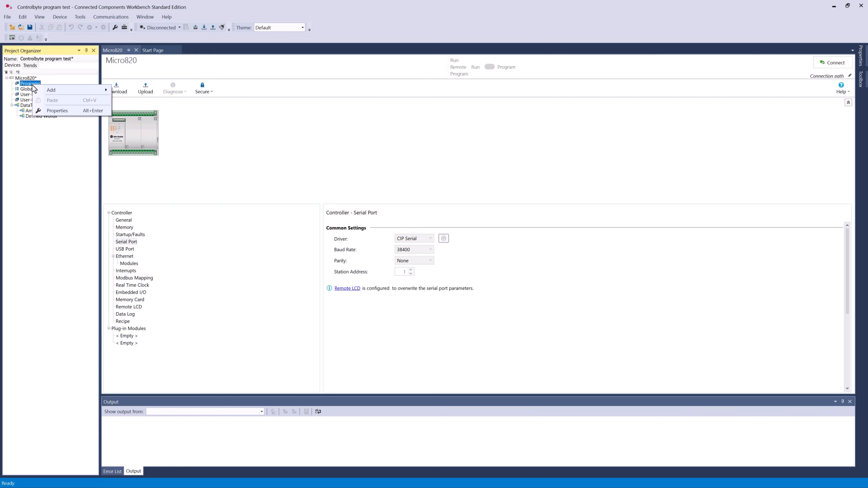Viewport: 868px width, 488px height.
Task: Open the Parity dropdown showing None
Action: [414, 261]
